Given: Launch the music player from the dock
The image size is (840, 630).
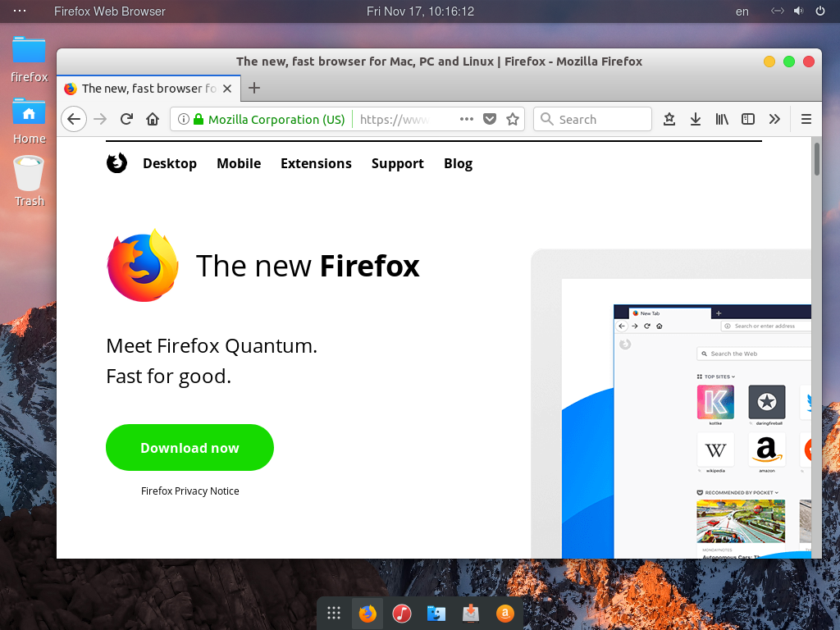Looking at the screenshot, I should pyautogui.click(x=402, y=613).
